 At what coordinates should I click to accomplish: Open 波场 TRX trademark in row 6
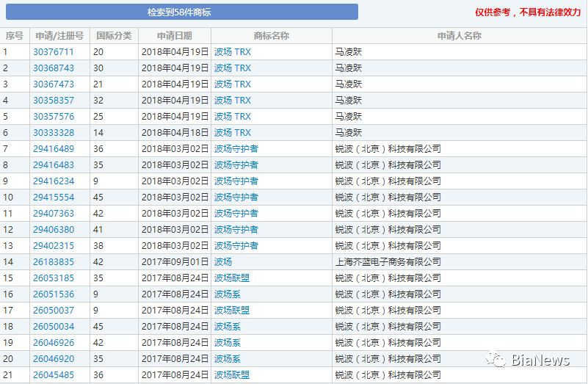233,132
